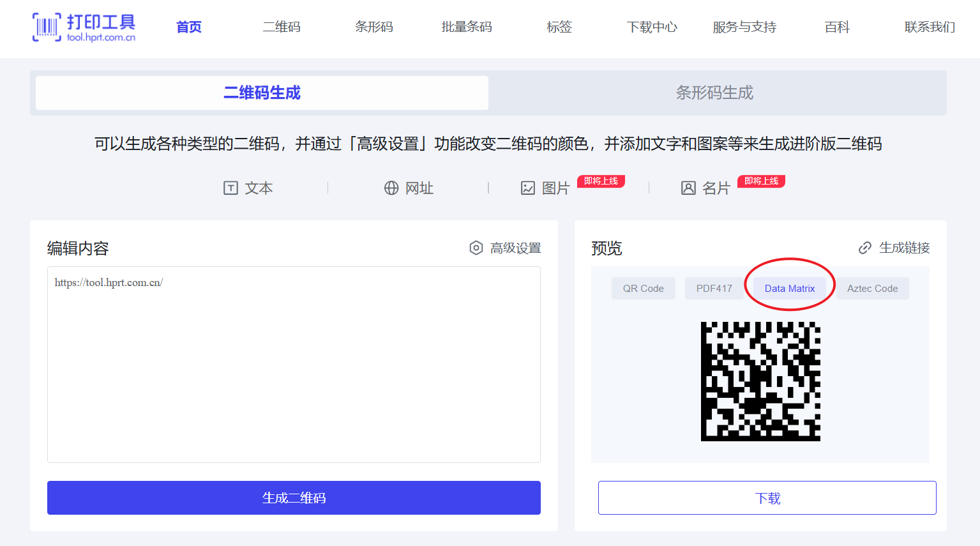The image size is (980, 546).
Task: Click the 即将上线 badge next to 名片
Action: [761, 181]
